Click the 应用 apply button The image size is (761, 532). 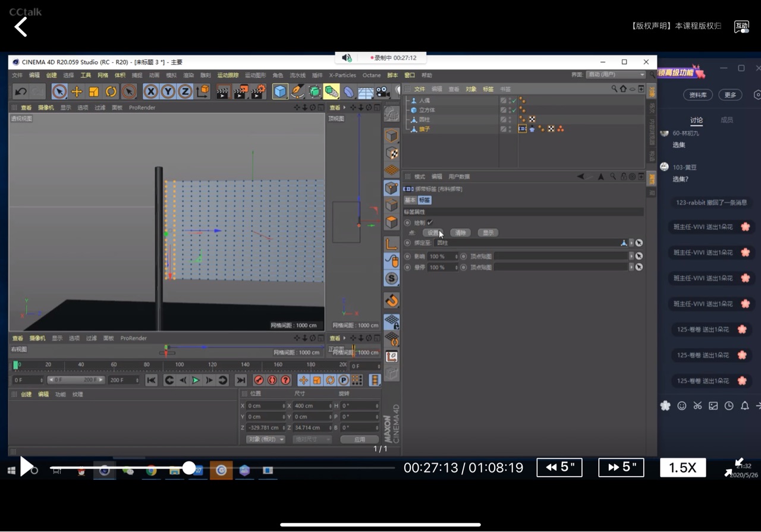(x=360, y=439)
